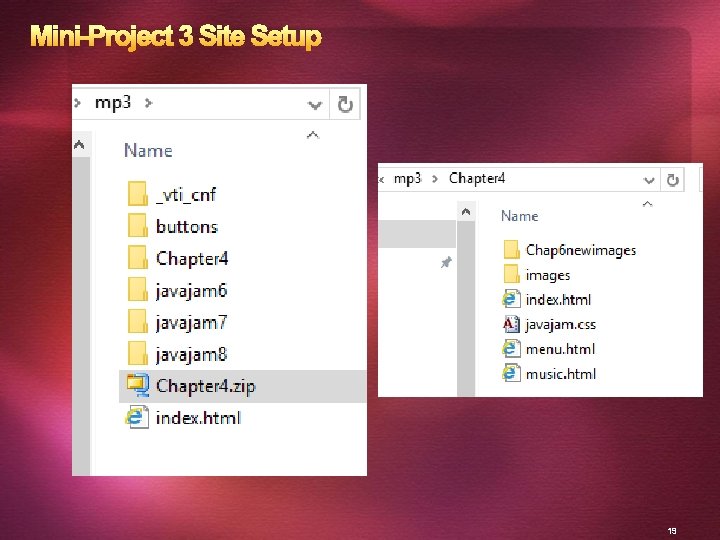
Task: Expand the chevron after mp3 in left address bar
Action: (x=148, y=103)
